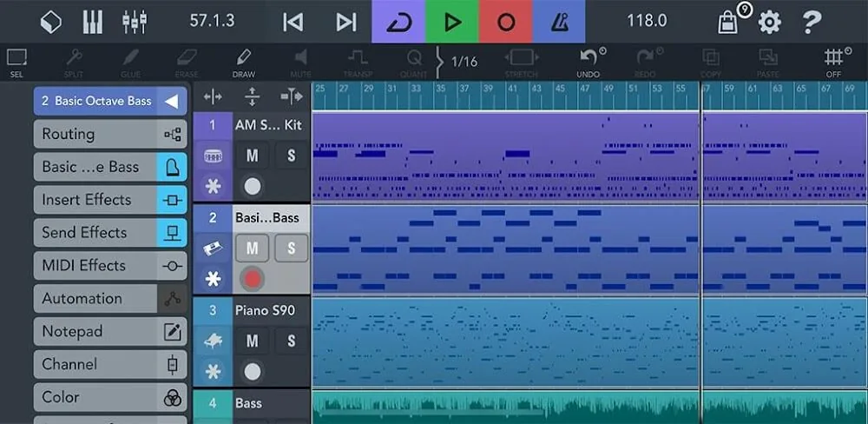
Task: Choose the Quantize tool
Action: tap(414, 63)
